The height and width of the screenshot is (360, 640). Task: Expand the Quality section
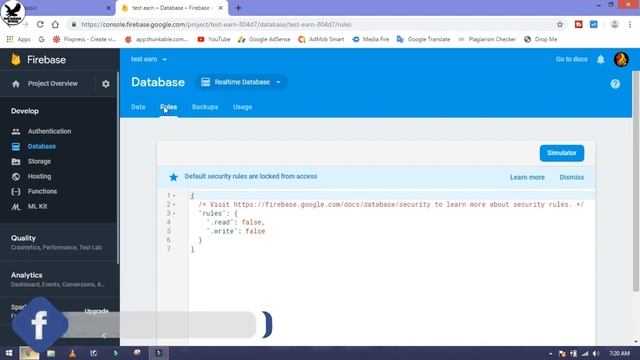[59, 242]
